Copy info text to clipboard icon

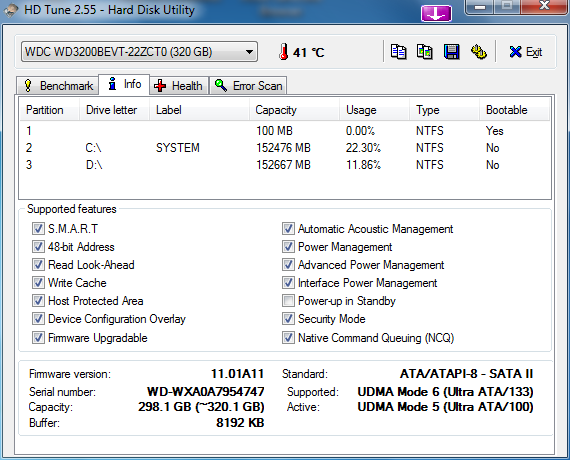pos(398,52)
